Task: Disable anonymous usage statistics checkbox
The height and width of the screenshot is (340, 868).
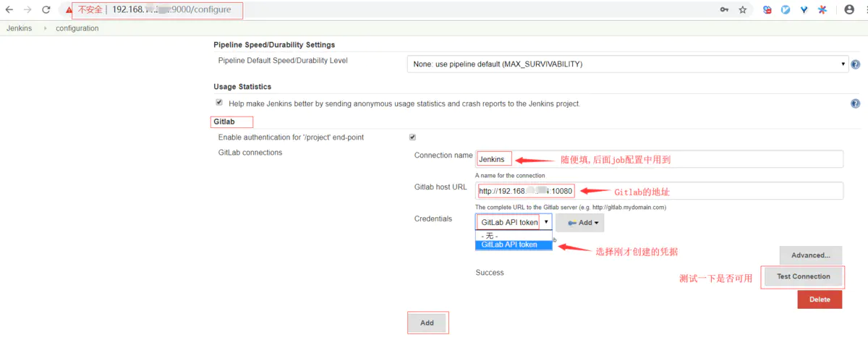Action: (x=219, y=103)
